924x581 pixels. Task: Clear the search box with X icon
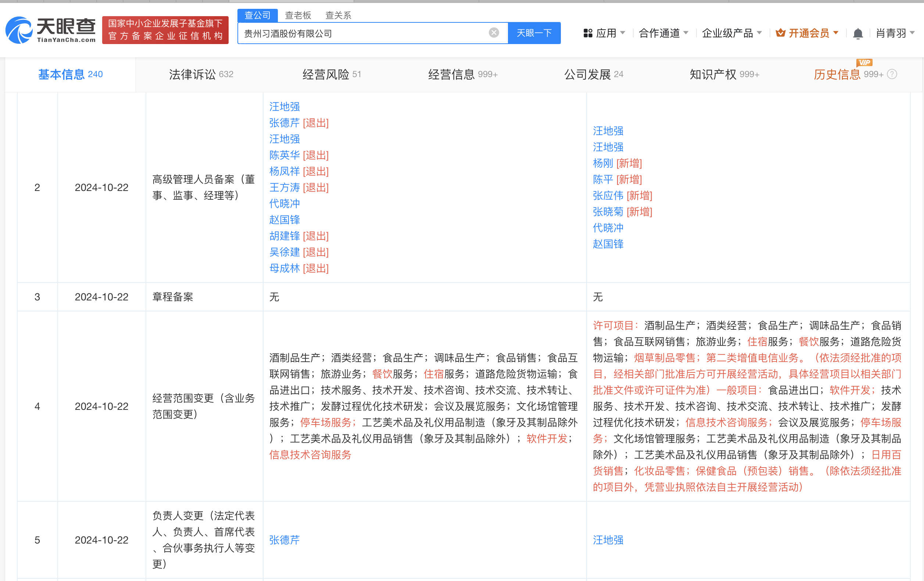point(494,33)
